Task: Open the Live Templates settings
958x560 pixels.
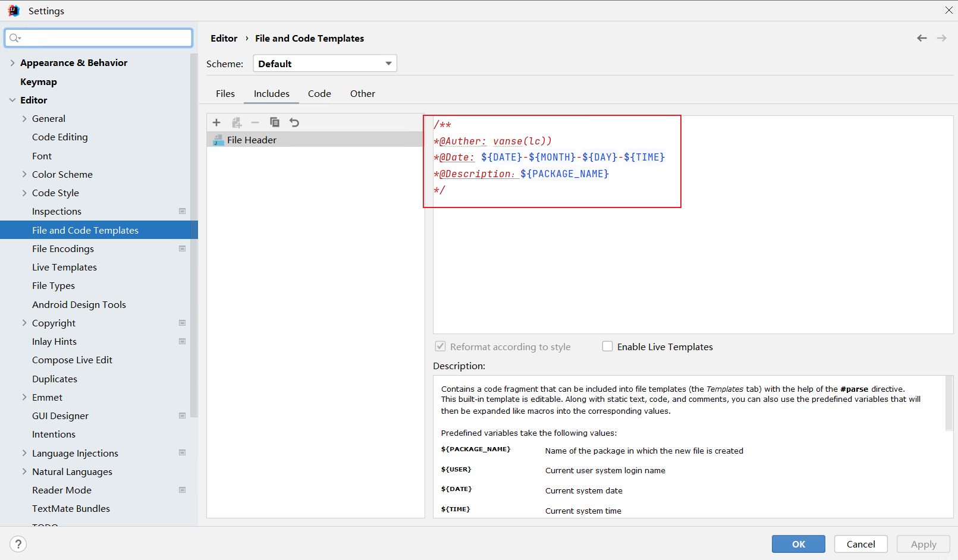Action: pos(64,267)
